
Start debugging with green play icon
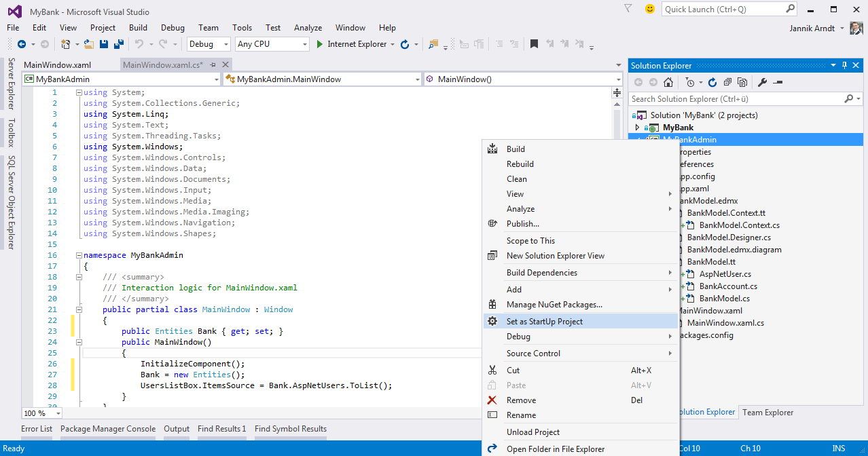pyautogui.click(x=321, y=44)
